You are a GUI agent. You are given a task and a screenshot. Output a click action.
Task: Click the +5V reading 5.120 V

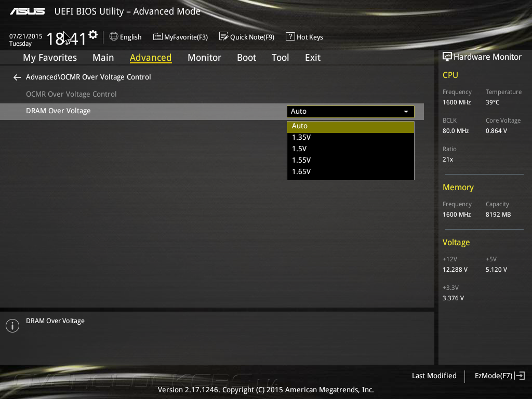[x=496, y=270]
